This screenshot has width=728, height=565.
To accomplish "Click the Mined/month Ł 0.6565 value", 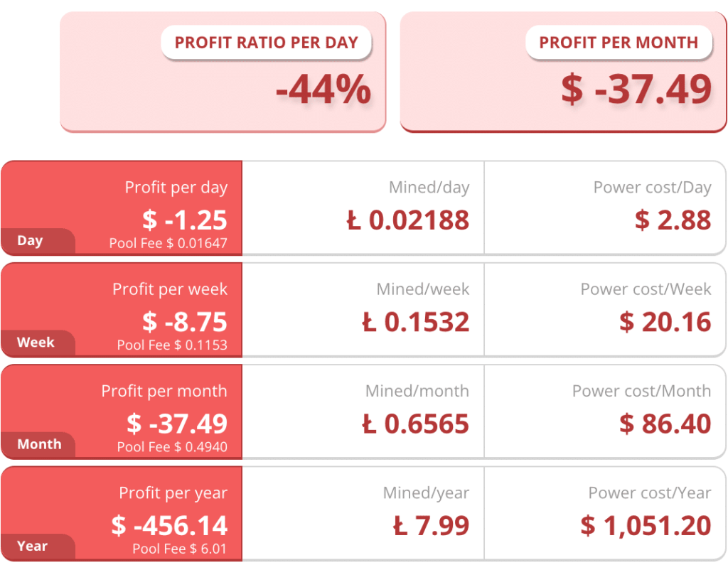I will [x=416, y=424].
